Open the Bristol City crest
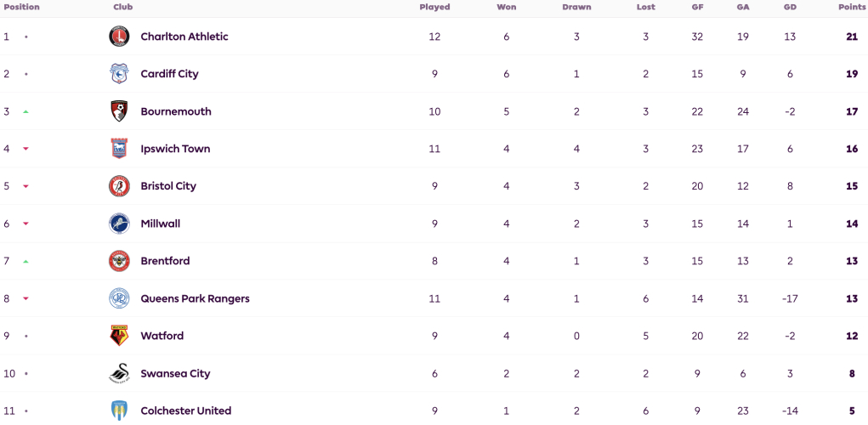 point(119,186)
